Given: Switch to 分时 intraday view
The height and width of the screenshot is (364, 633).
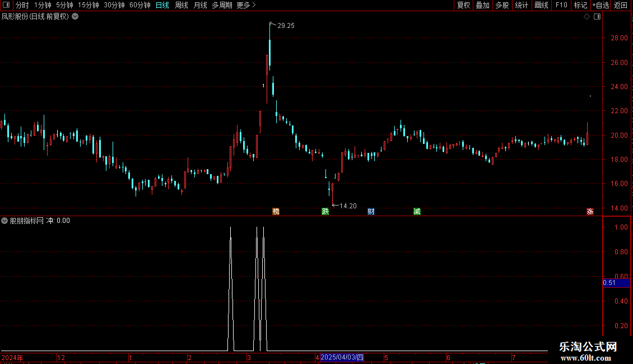Looking at the screenshot, I should 22,5.
